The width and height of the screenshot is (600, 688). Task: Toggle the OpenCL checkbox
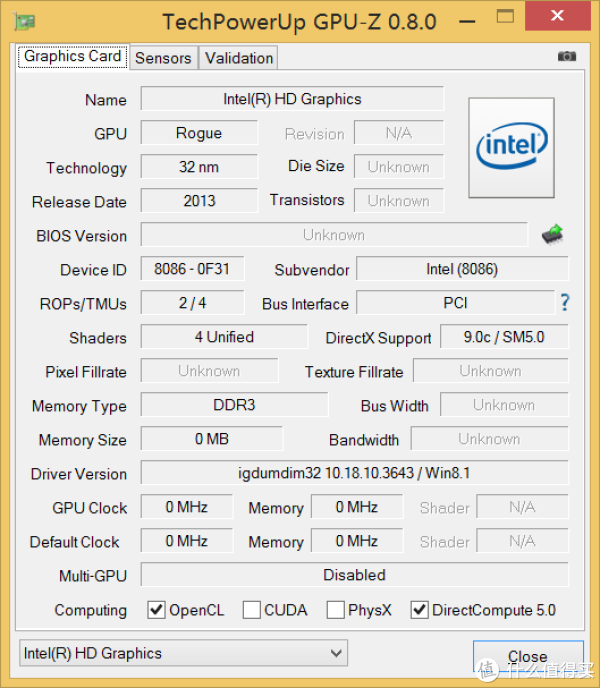(156, 610)
